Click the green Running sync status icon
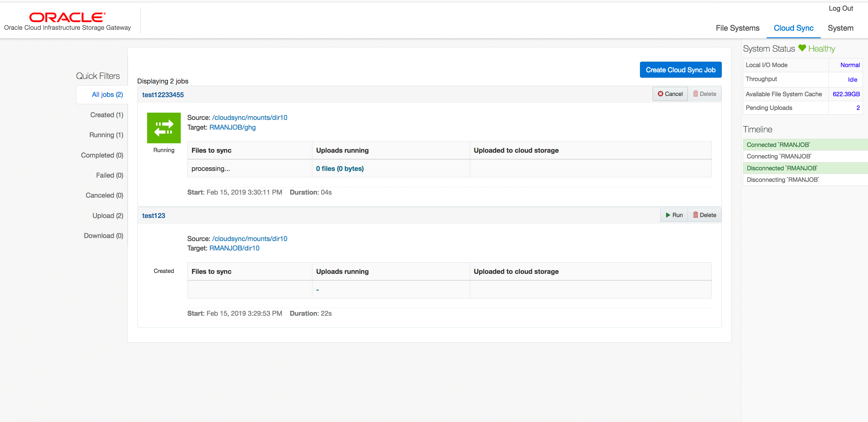The width and height of the screenshot is (868, 422). 164,128
